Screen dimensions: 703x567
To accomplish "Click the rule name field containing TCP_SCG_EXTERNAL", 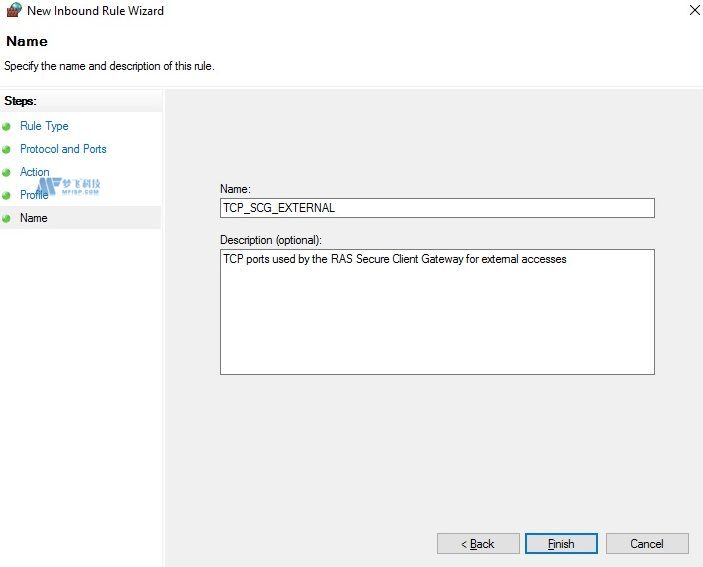I will click(x=437, y=208).
